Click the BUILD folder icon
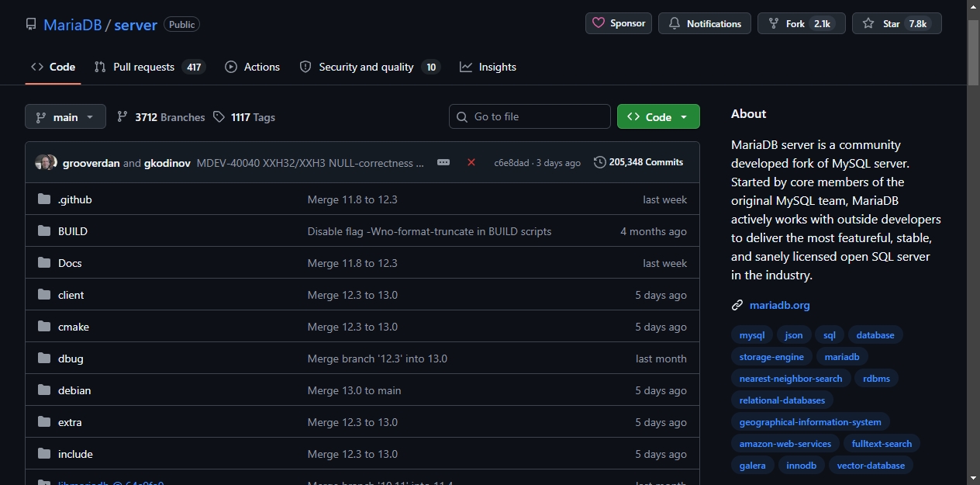 44,231
